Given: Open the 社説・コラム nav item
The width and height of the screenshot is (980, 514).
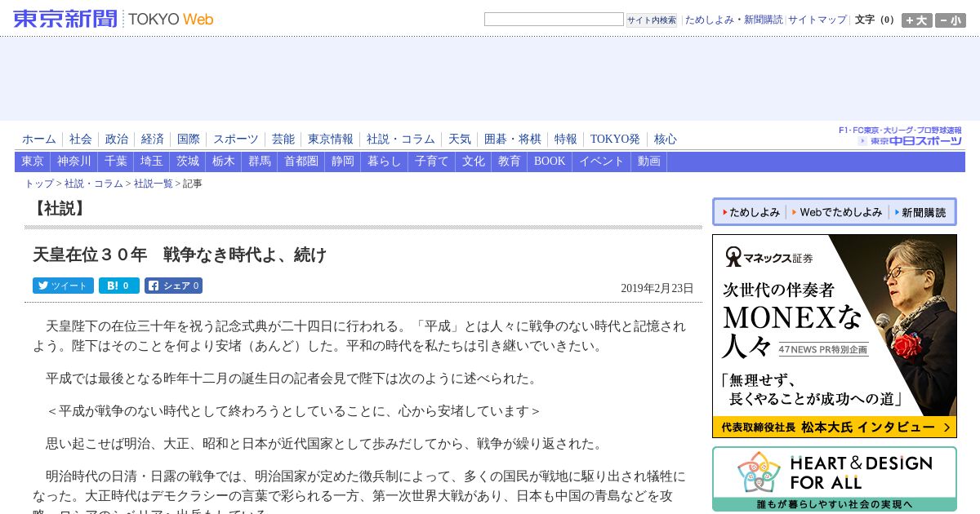Looking at the screenshot, I should pyautogui.click(x=401, y=140).
